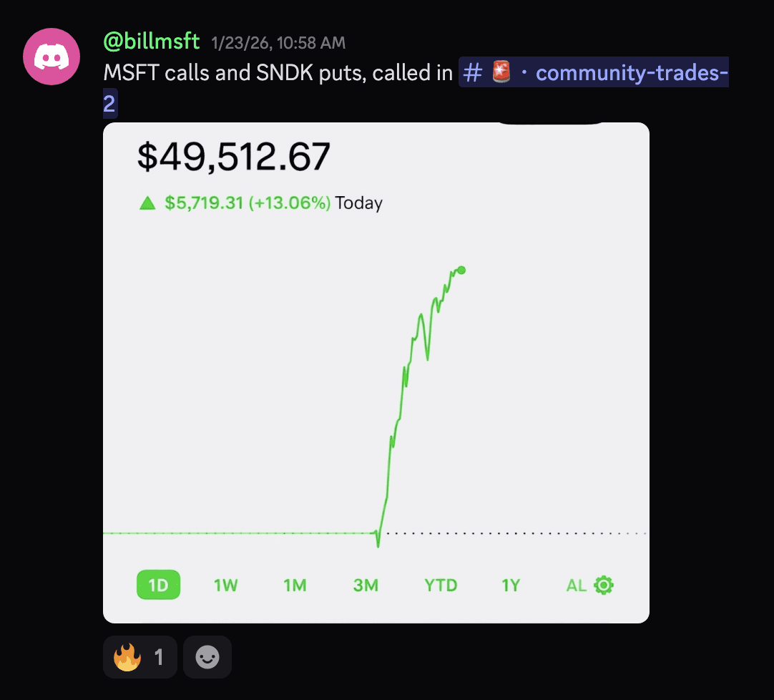Click the siren emoji in channel mention
The height and width of the screenshot is (700, 774).
pyautogui.click(x=501, y=72)
